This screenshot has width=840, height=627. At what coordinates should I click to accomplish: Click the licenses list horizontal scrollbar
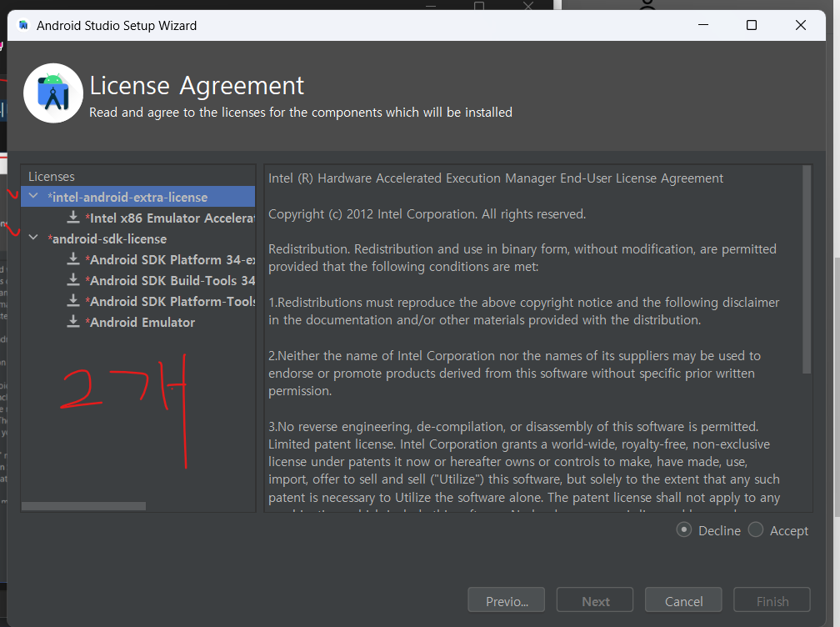coord(83,506)
